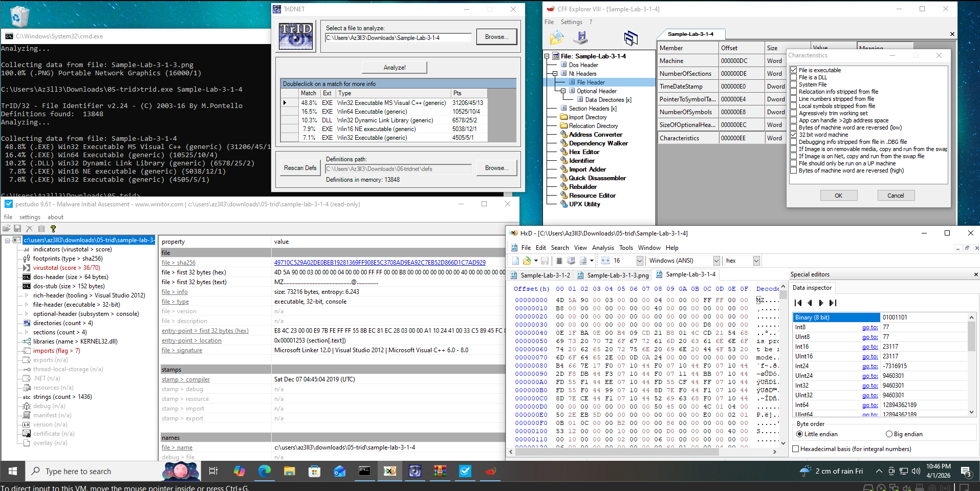The height and width of the screenshot is (491, 980).
Task: Click pestudio's save toolbar icon
Action: point(17,229)
